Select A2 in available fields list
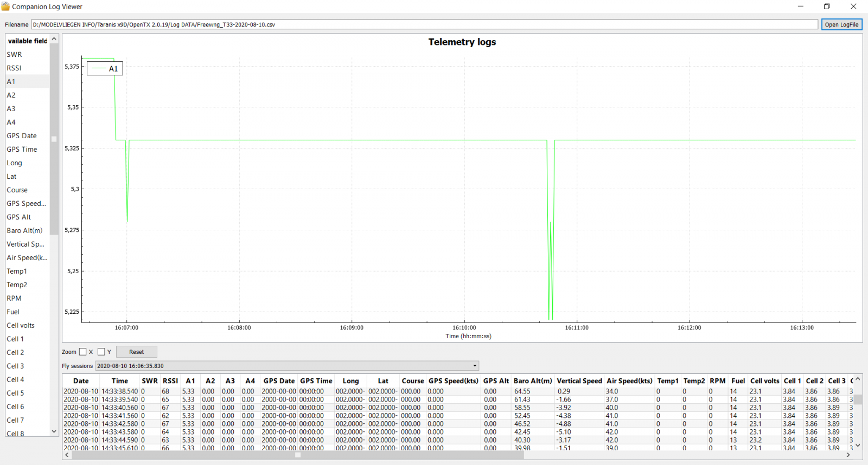This screenshot has width=868, height=465. click(27, 95)
